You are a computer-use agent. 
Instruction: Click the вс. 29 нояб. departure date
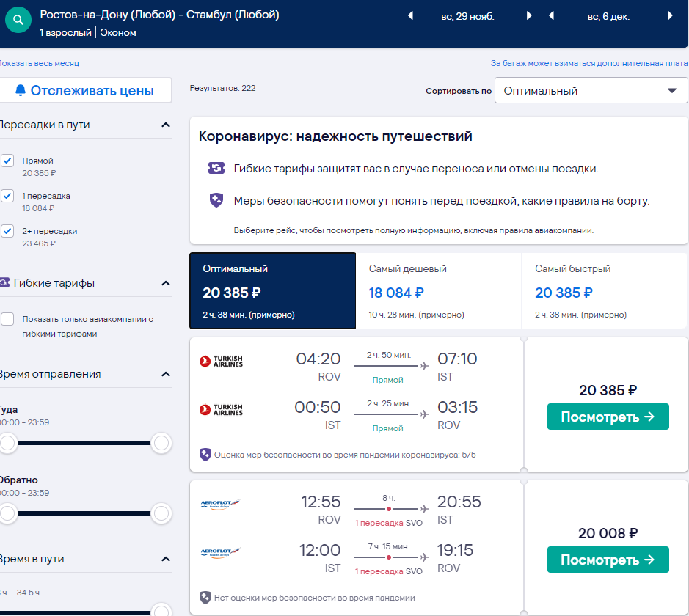467,17
